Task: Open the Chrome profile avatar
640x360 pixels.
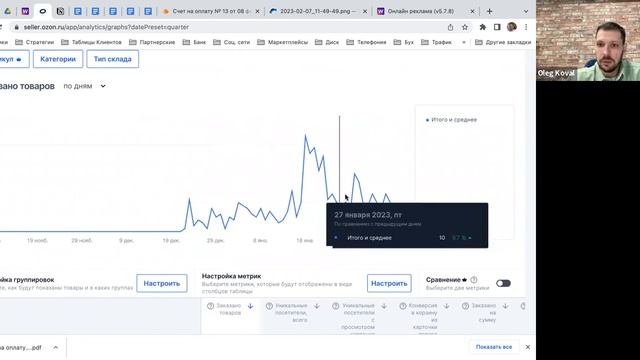Action: point(511,27)
